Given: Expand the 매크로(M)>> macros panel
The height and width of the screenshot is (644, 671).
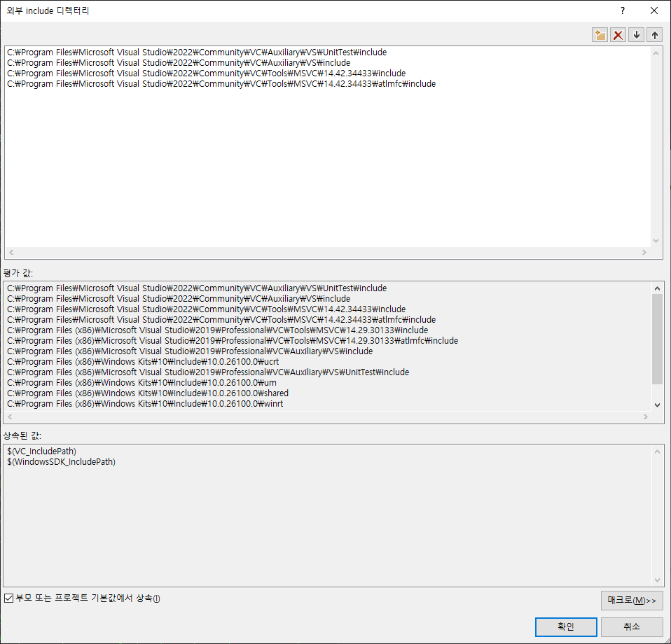Looking at the screenshot, I should pyautogui.click(x=632, y=601).
